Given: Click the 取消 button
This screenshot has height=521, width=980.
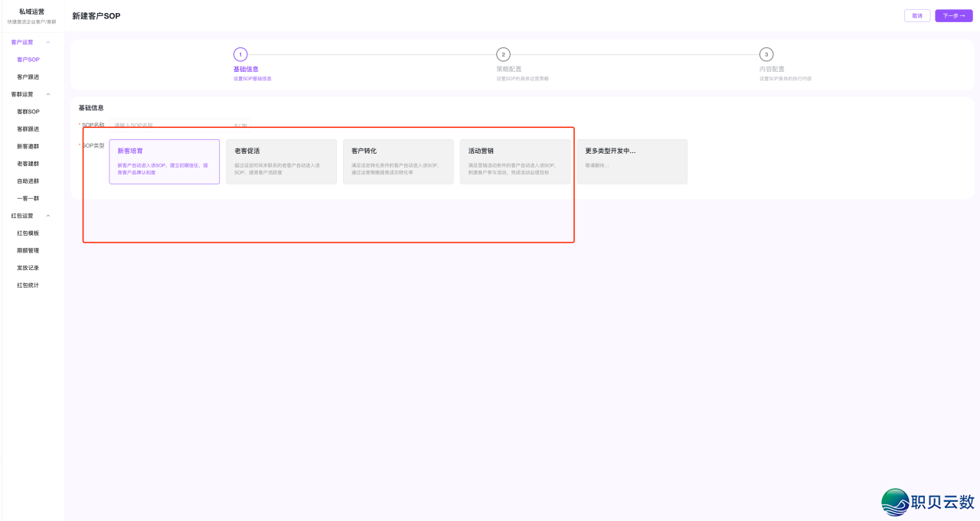Looking at the screenshot, I should (x=916, y=15).
